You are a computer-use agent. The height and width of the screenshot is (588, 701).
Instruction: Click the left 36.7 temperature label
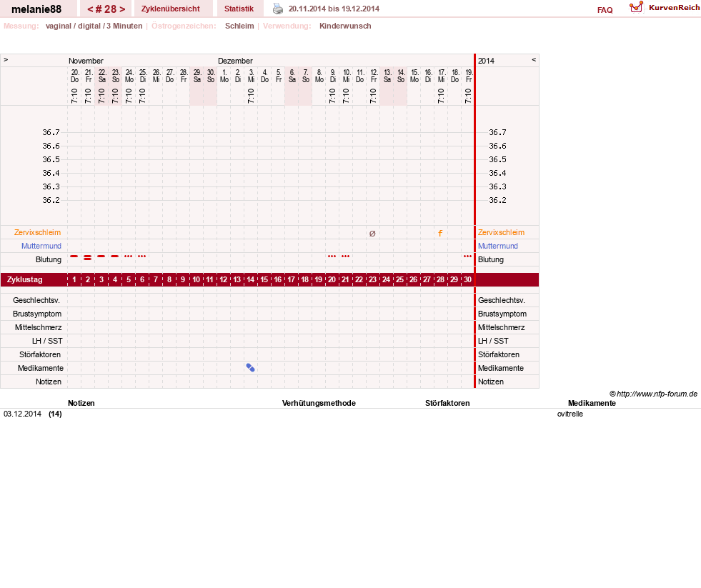coord(51,132)
